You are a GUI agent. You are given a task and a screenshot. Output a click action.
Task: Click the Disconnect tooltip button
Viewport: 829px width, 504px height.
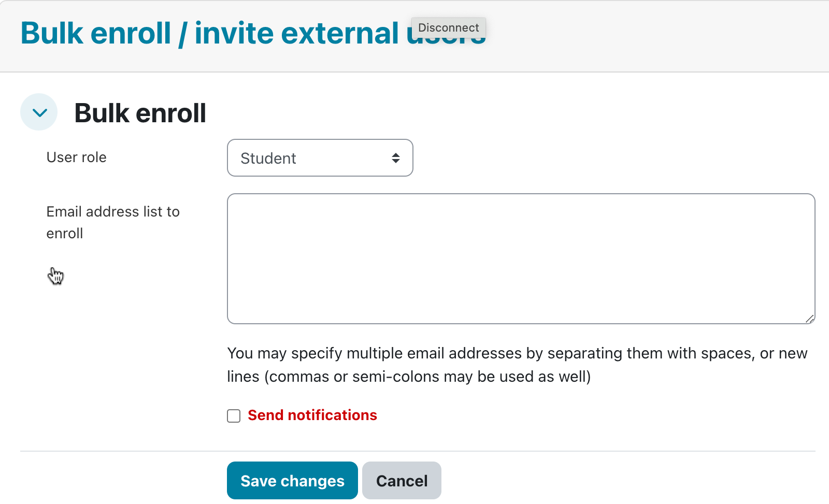[x=448, y=28]
